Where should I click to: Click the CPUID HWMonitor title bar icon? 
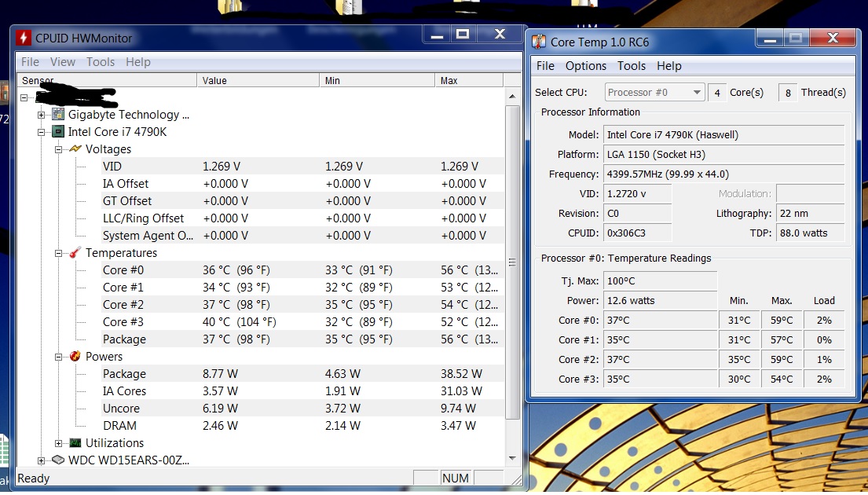pyautogui.click(x=24, y=38)
